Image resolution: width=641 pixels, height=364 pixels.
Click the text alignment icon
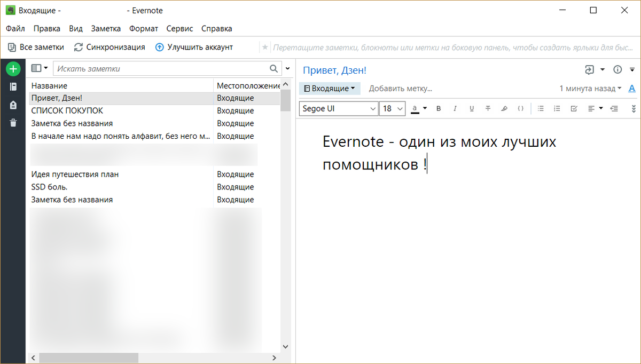coord(591,108)
